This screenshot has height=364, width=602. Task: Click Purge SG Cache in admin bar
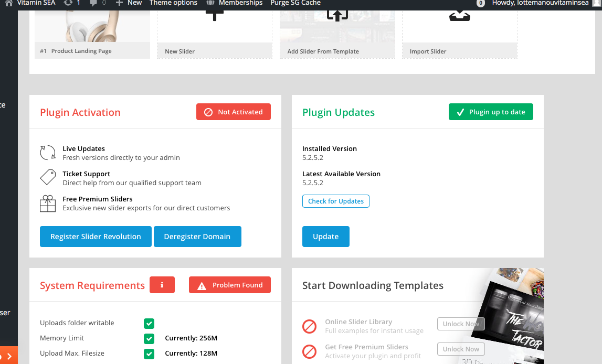point(295,3)
